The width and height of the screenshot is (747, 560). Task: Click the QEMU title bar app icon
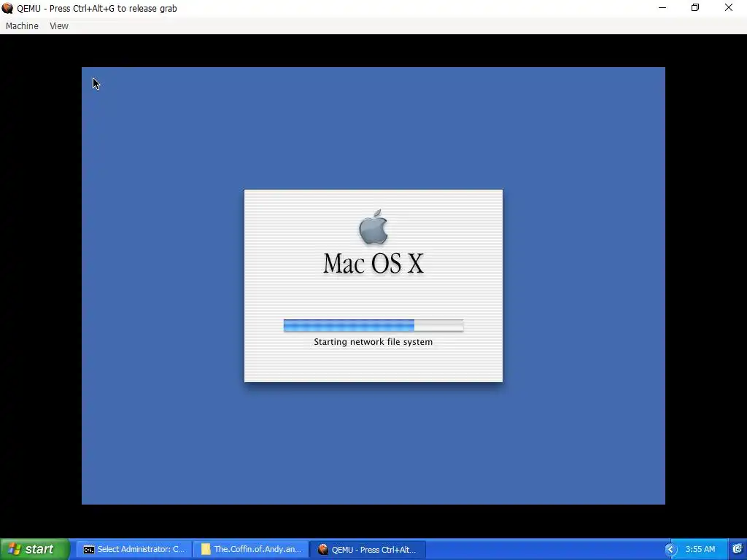(x=7, y=8)
